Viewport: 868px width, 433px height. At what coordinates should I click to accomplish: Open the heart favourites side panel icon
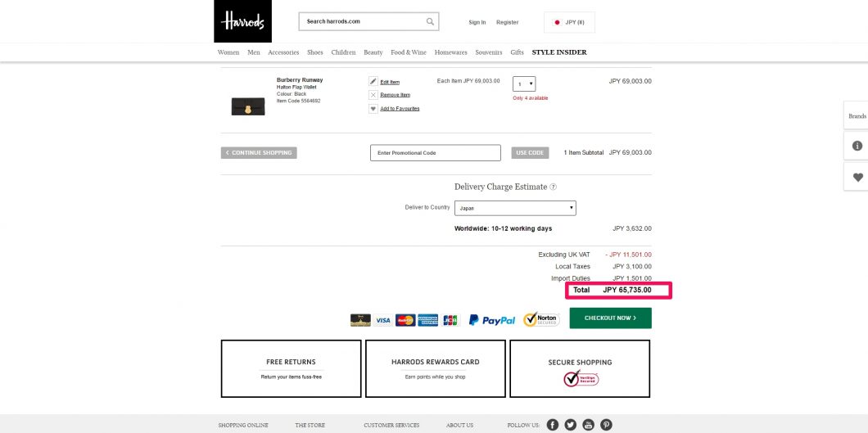click(857, 178)
